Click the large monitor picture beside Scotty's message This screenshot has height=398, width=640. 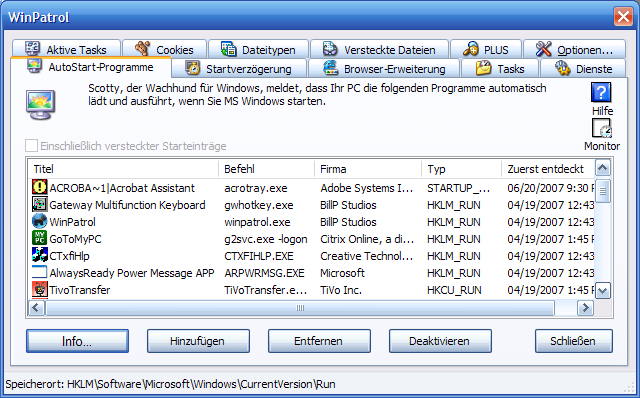click(x=40, y=105)
